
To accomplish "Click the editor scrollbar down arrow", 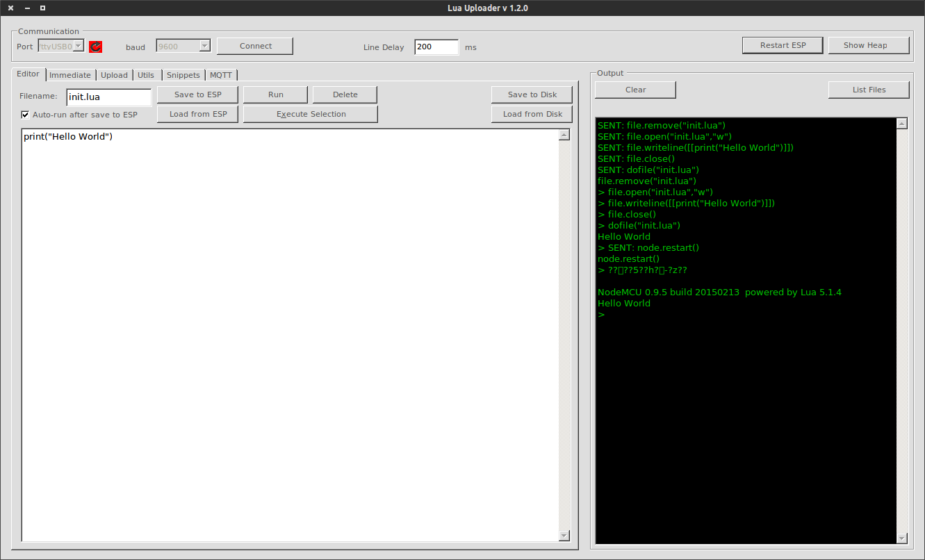I will (564, 536).
